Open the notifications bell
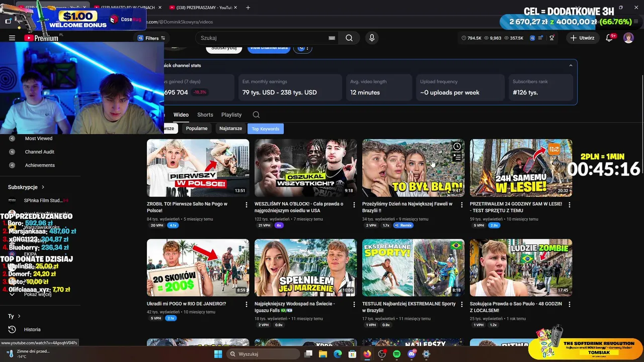Viewport: 644px width, 362px height. pyautogui.click(x=609, y=38)
